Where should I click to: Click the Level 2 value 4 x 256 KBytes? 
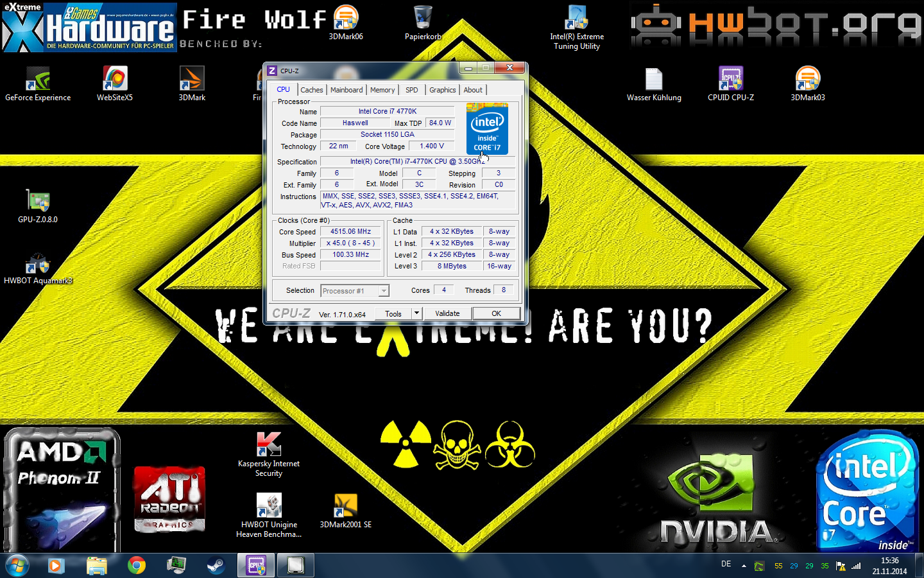point(452,254)
